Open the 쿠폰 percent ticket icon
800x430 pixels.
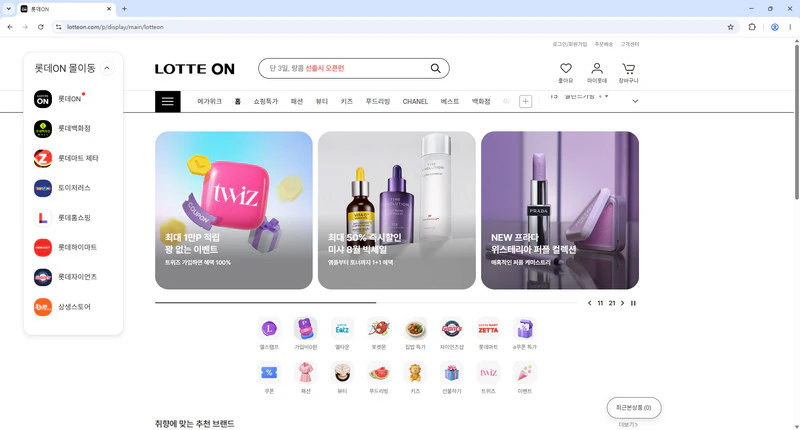pos(269,373)
